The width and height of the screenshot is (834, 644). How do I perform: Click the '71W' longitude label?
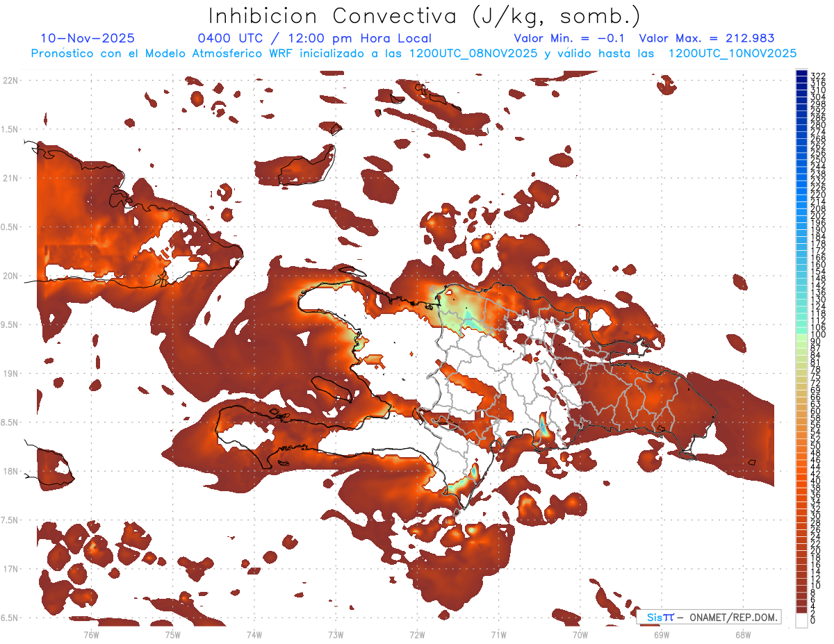(498, 634)
